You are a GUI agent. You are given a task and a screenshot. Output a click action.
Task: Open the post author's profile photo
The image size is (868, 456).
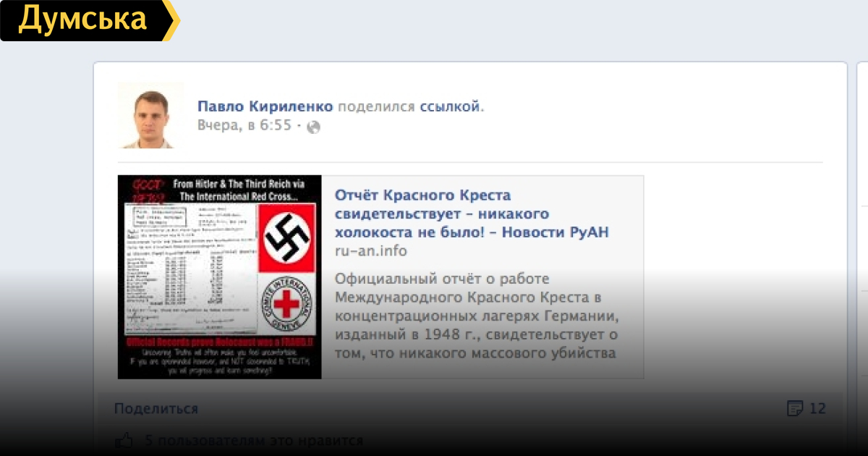150,115
